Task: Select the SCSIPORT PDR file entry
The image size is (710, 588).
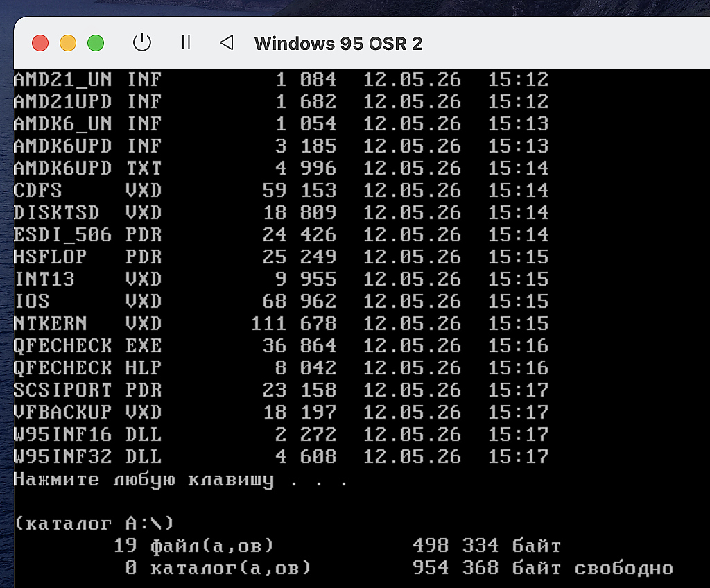Action: pos(282,390)
